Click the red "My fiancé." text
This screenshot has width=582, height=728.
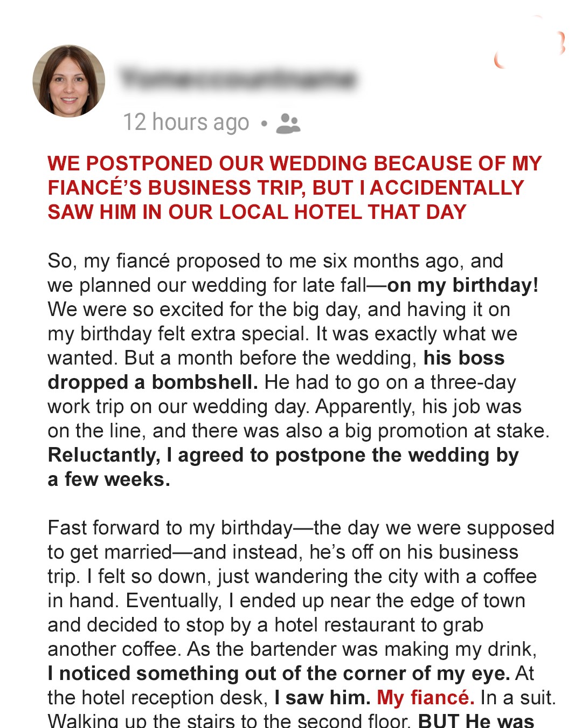click(425, 698)
